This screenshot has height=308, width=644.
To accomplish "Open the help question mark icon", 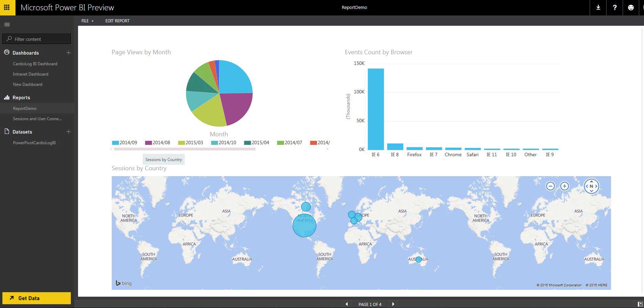I will coord(615,7).
